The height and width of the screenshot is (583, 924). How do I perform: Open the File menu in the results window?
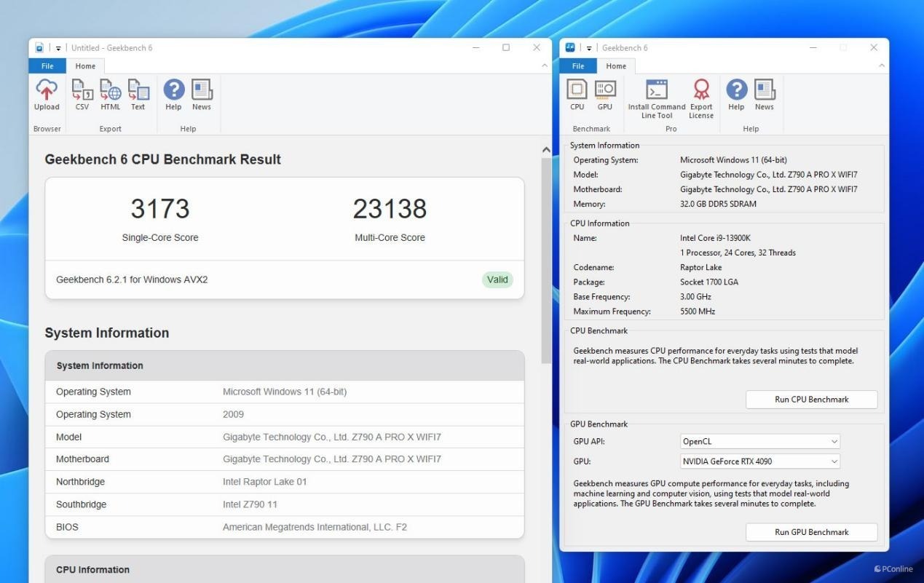click(47, 66)
